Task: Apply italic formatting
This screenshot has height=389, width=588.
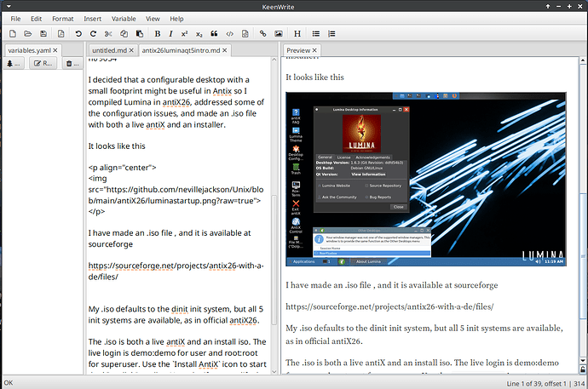Action: coord(170,34)
